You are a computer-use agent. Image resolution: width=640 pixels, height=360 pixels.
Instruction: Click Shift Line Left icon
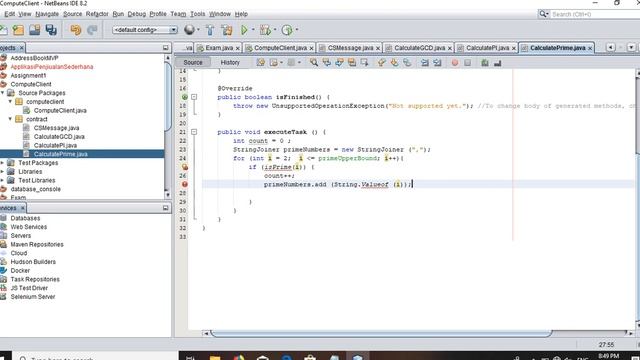pos(425,62)
